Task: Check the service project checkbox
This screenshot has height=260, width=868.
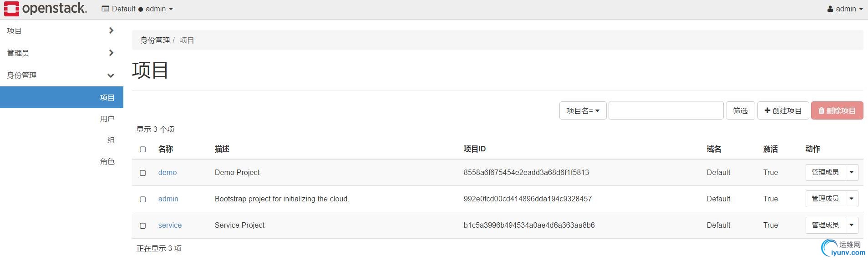Action: click(x=143, y=226)
